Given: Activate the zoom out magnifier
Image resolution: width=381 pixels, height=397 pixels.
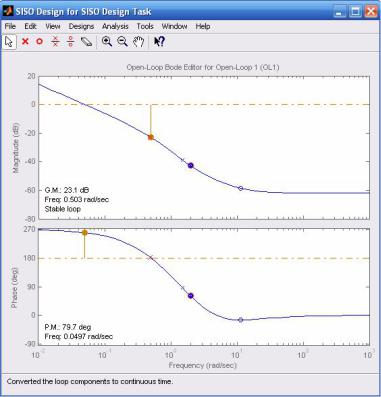Looking at the screenshot, I should pyautogui.click(x=122, y=42).
